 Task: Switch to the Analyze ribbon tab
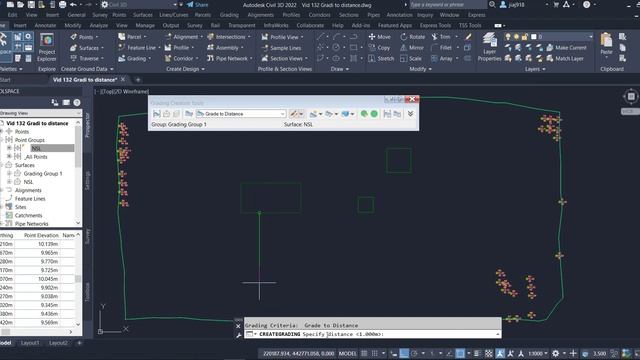click(x=98, y=25)
